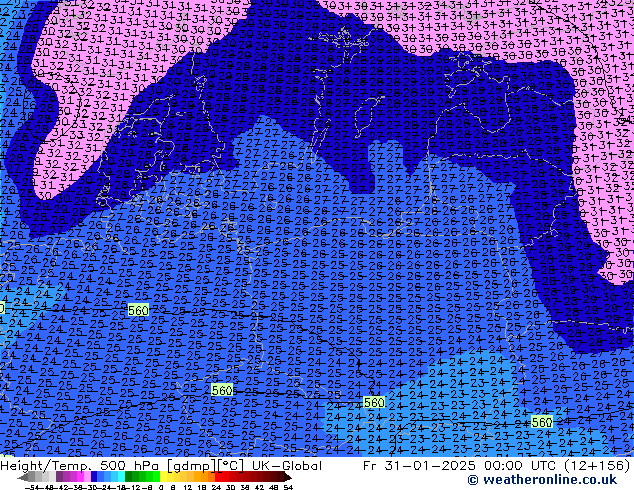This screenshot has width=634, height=490.
Task: Click the legend's right dark-red arrow end
Action: click(x=288, y=477)
